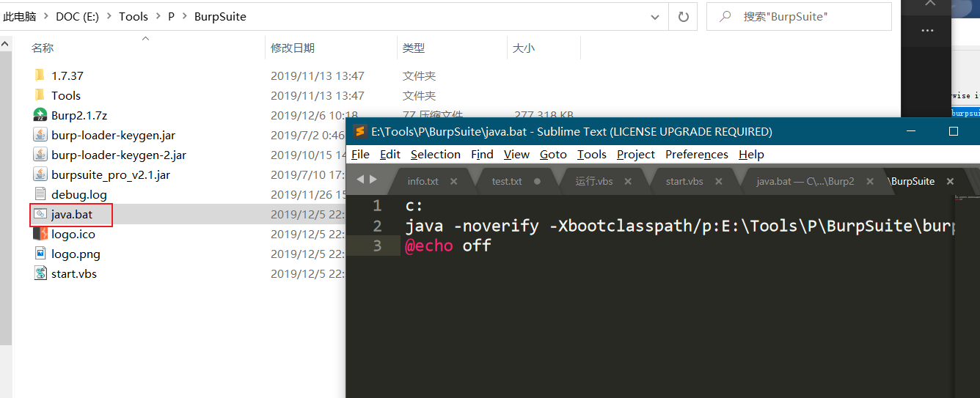Click the logo.png image icon
This screenshot has width=980, height=398.
40,254
